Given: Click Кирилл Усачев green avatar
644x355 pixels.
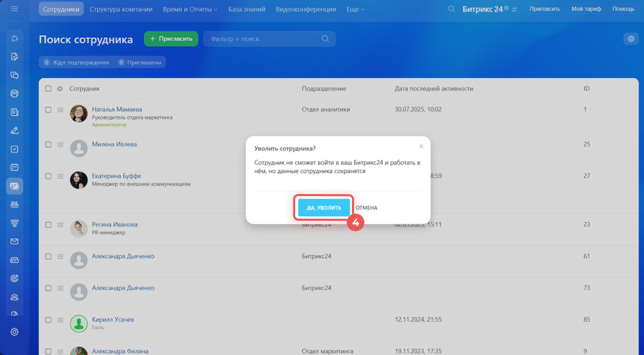Looking at the screenshot, I should (78, 324).
